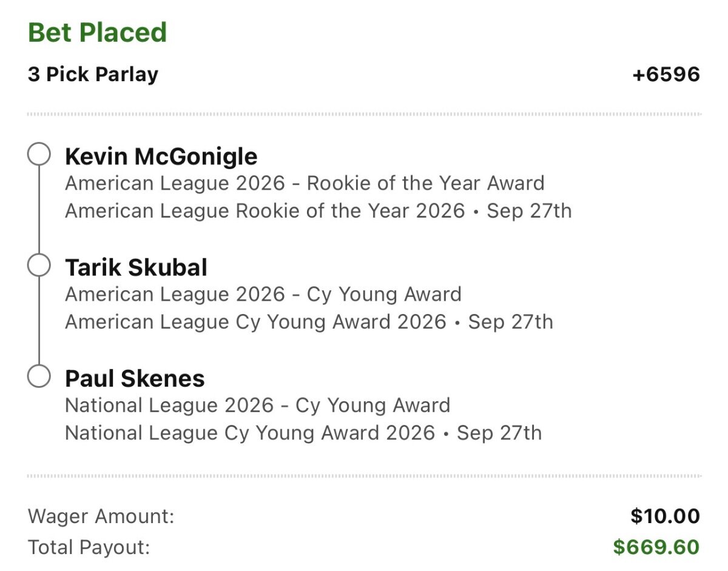728x571 pixels.
Task: Click National League 2026 - Cy Young Award market
Action: 257,405
